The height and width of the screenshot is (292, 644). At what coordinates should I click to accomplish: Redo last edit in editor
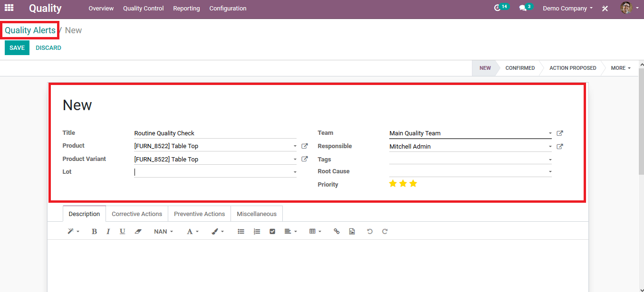point(385,231)
